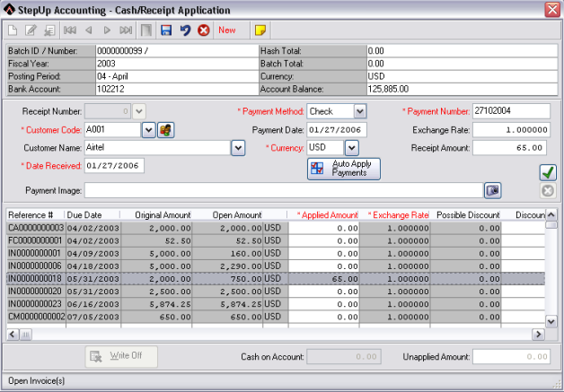Expand the Customer Name dropdown

(238, 148)
